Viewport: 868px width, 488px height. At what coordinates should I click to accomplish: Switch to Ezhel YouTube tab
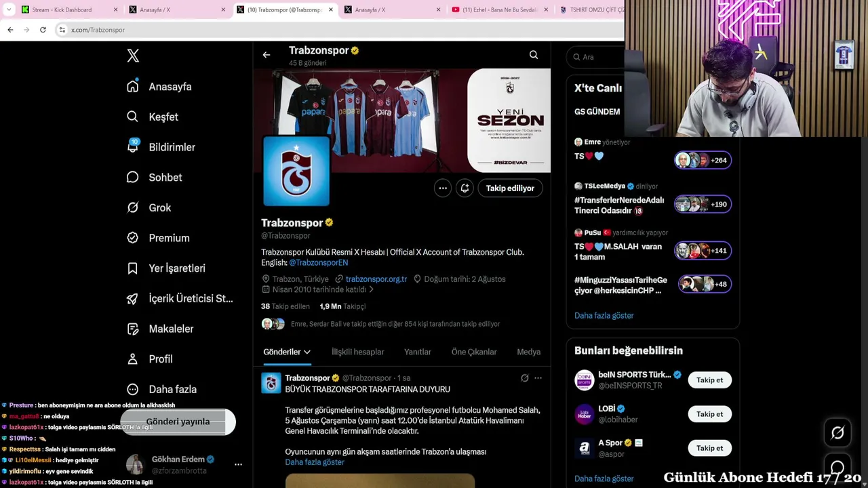500,9
